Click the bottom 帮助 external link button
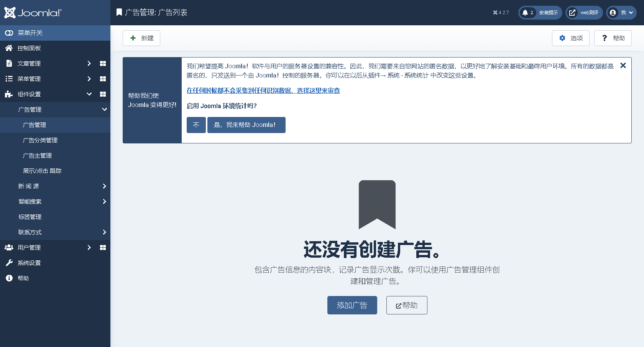The height and width of the screenshot is (347, 644). tap(407, 305)
